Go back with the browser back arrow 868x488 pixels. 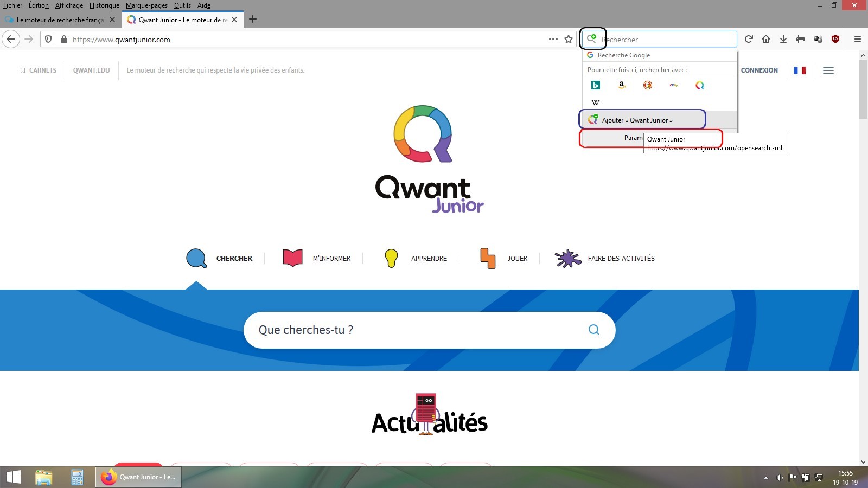[11, 39]
